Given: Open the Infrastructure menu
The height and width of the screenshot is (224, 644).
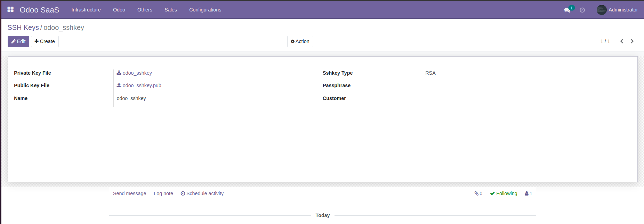Looking at the screenshot, I should tap(86, 10).
